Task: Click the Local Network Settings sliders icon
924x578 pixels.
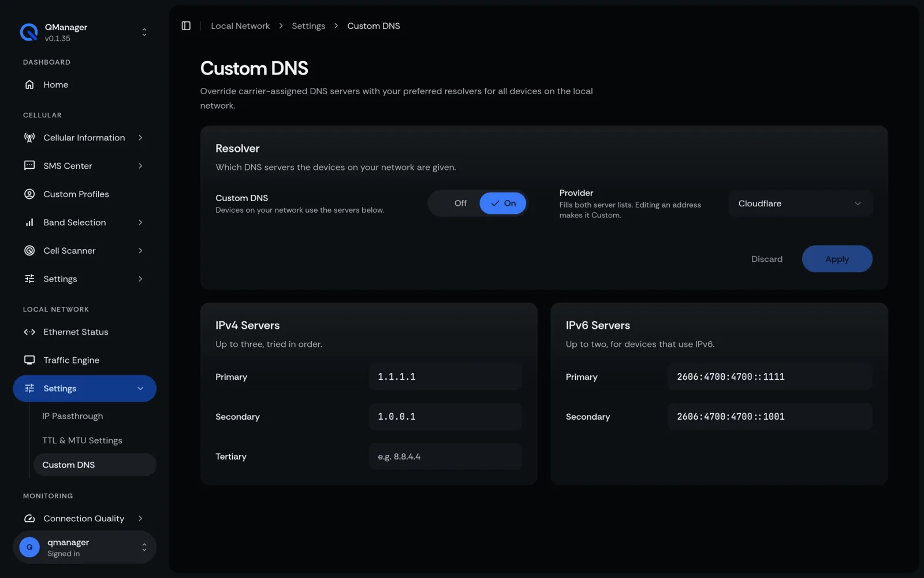Action: 29,388
